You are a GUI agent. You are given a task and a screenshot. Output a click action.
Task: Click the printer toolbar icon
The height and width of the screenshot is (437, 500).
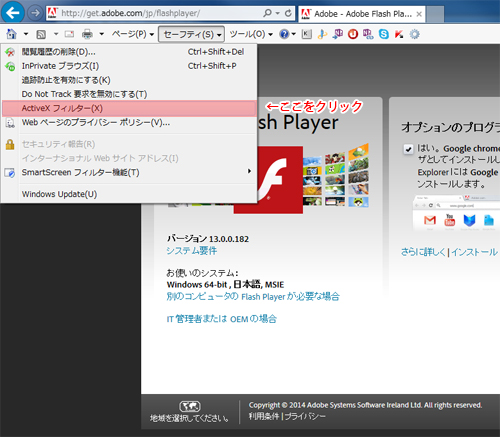pyautogui.click(x=87, y=34)
